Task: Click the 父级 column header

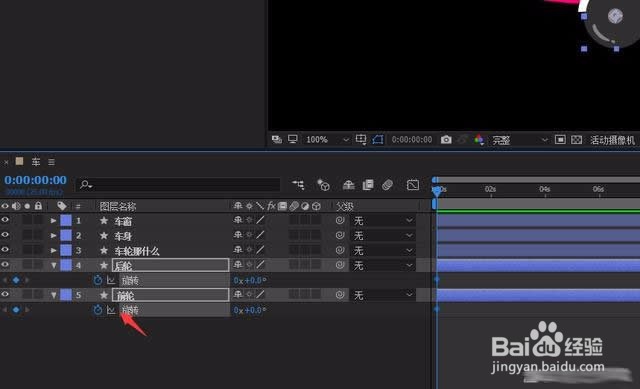Action: click(344, 206)
